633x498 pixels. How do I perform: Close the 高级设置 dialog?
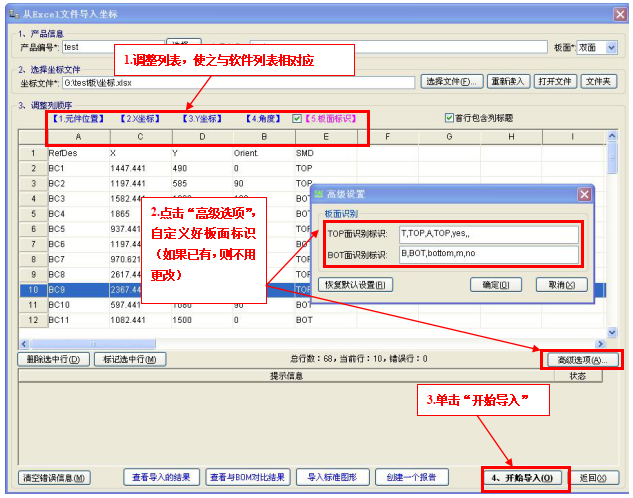point(584,194)
